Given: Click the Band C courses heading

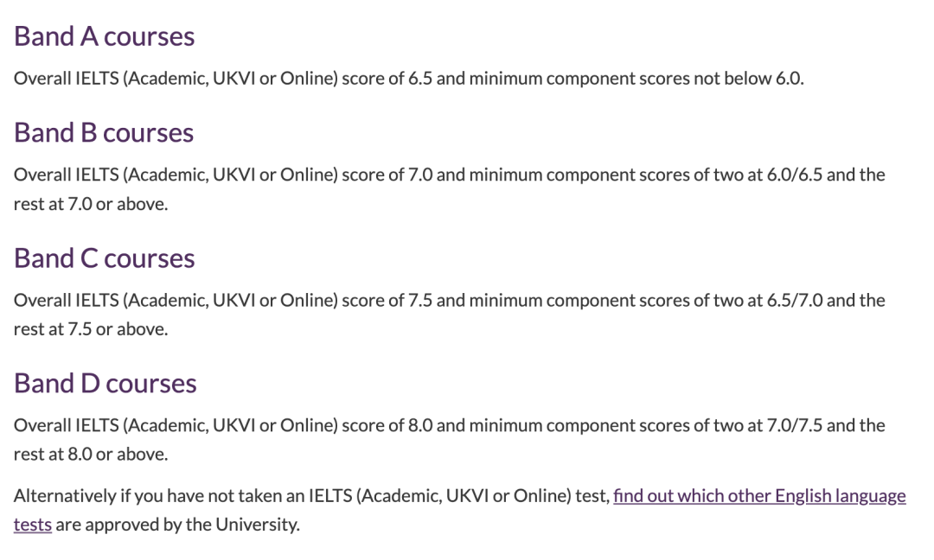Looking at the screenshot, I should click(105, 258).
